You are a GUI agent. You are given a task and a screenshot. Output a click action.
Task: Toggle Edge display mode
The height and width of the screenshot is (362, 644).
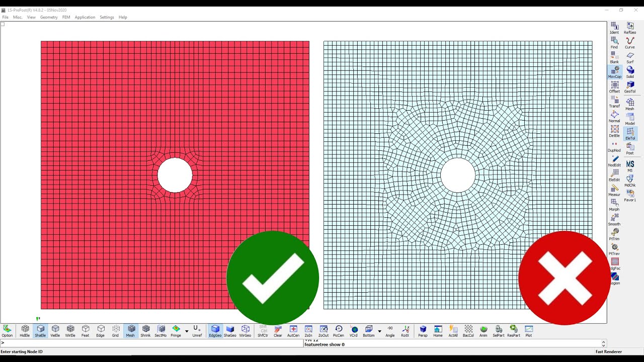[x=101, y=331]
